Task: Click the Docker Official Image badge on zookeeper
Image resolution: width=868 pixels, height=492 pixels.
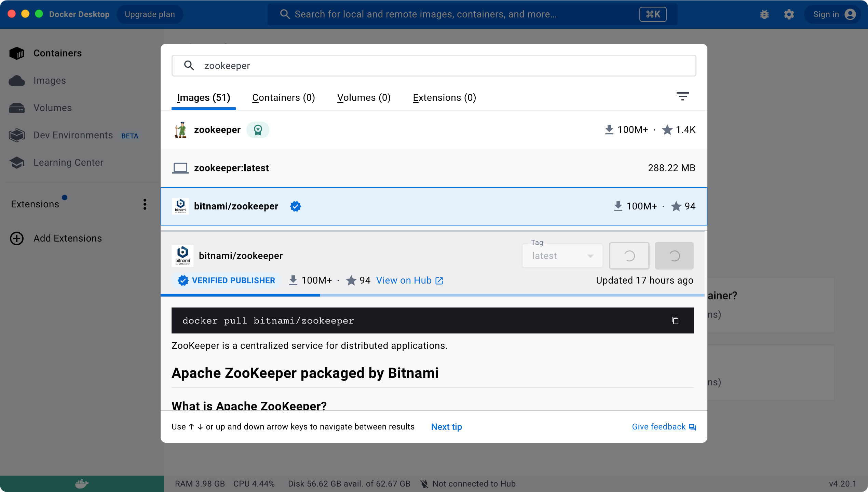Action: (258, 130)
